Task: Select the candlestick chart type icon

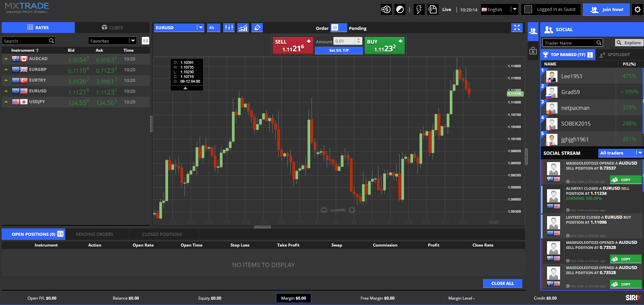Action: click(229, 28)
